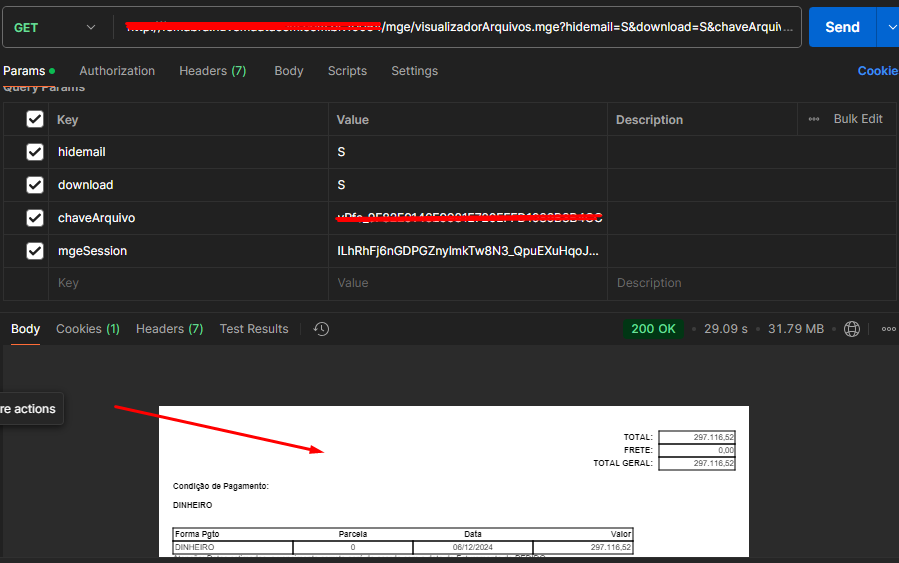Uncheck the hidemail parameter checkbox
This screenshot has width=899, height=563.
(x=35, y=152)
